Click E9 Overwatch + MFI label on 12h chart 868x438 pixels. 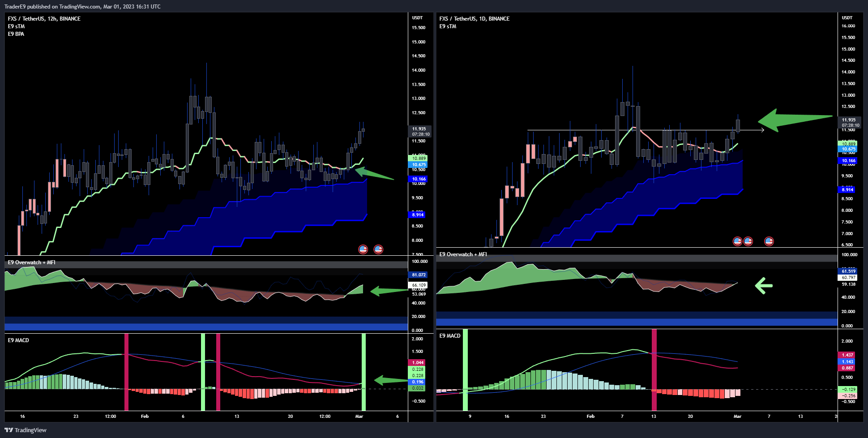click(x=31, y=262)
